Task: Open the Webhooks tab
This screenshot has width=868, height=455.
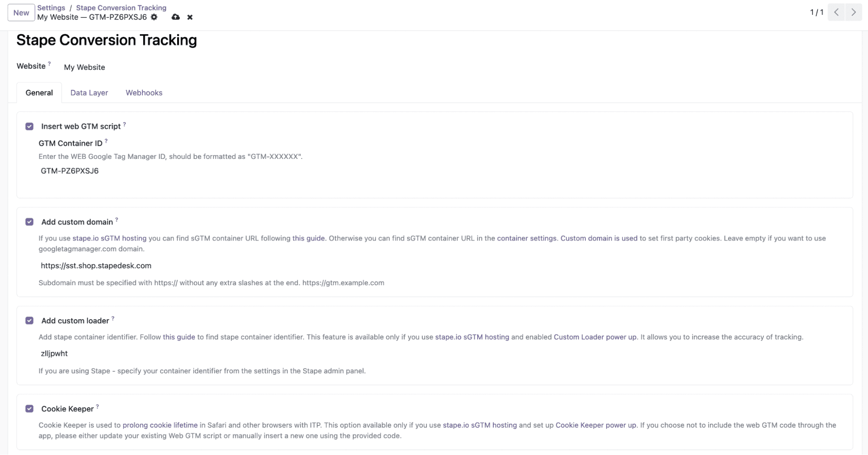Action: pyautogui.click(x=144, y=93)
